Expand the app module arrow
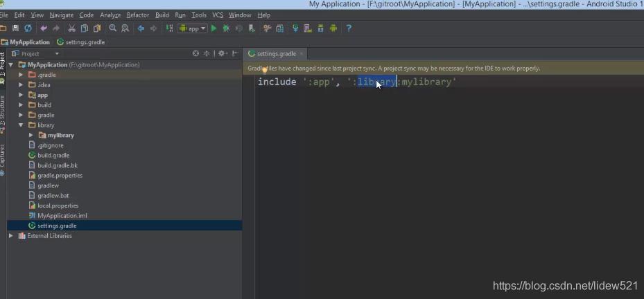The width and height of the screenshot is (644, 299). point(21,95)
